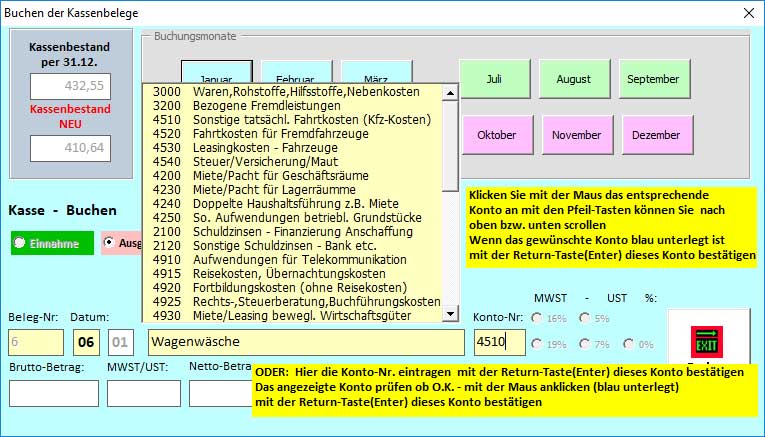Click the account list scrollbar thumb

click(450, 146)
